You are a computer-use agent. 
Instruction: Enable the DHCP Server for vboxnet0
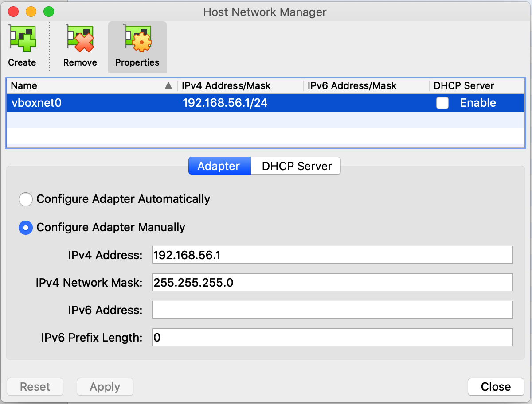coord(442,103)
